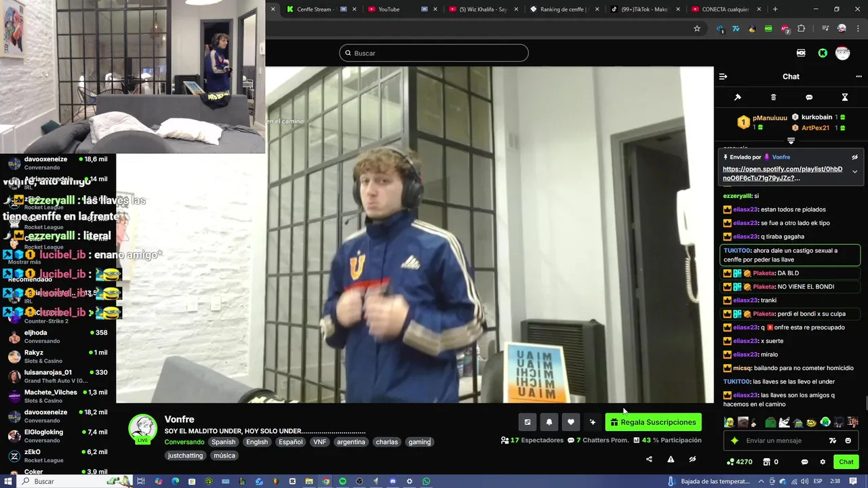Viewport: 868px width, 488px height.
Task: Expand the pinned Spotify message chevron
Action: point(854,171)
